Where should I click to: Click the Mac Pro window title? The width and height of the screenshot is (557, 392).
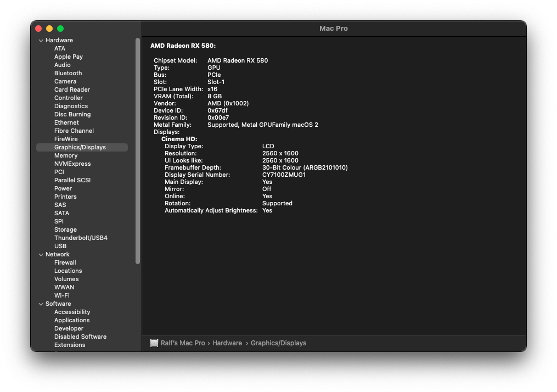334,29
